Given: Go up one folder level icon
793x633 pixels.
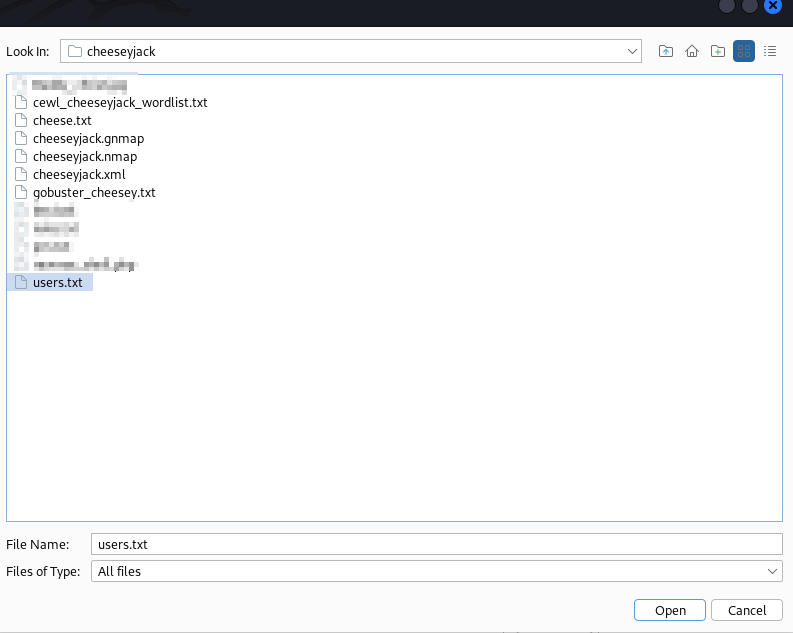Looking at the screenshot, I should click(x=666, y=51).
